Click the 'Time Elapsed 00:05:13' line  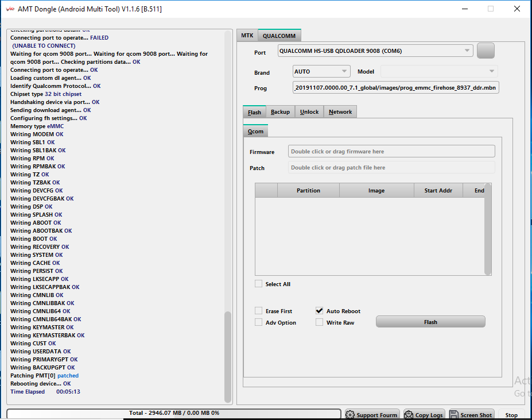pos(45,391)
